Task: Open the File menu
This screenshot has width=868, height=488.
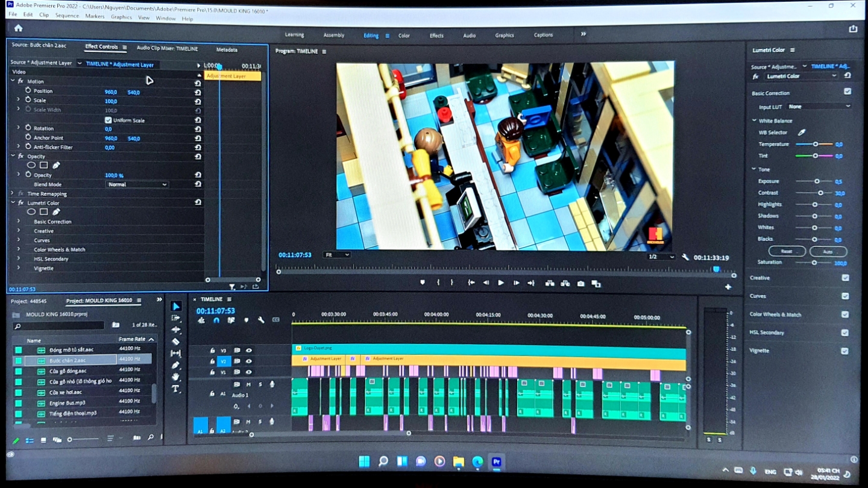Action: coord(13,14)
